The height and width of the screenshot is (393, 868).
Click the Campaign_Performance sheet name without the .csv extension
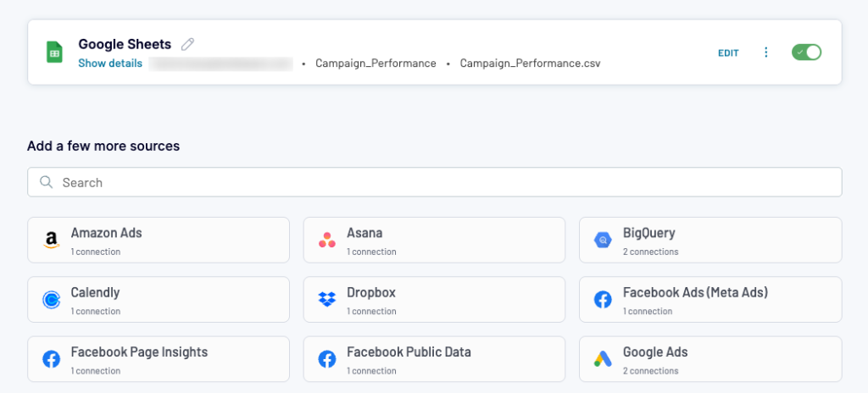[x=376, y=64]
